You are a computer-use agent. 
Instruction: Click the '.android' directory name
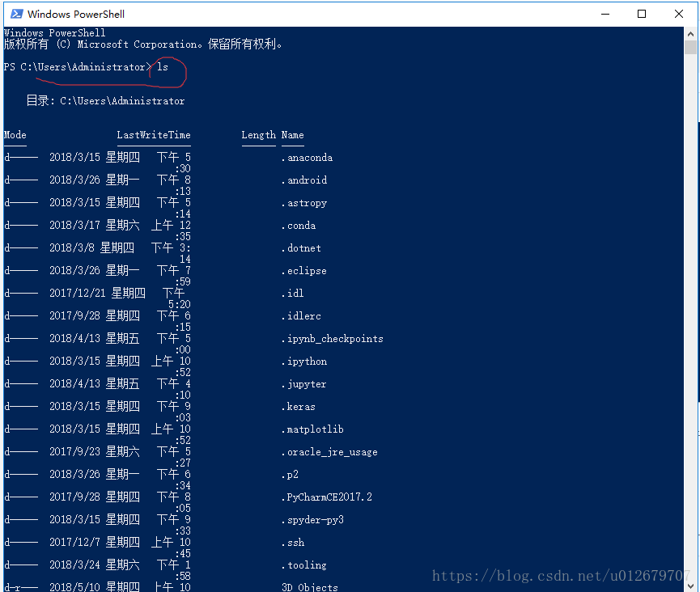click(304, 180)
